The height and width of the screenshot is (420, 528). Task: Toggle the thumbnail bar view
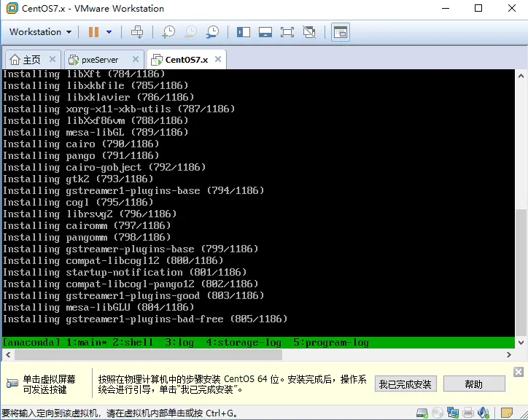click(x=265, y=32)
